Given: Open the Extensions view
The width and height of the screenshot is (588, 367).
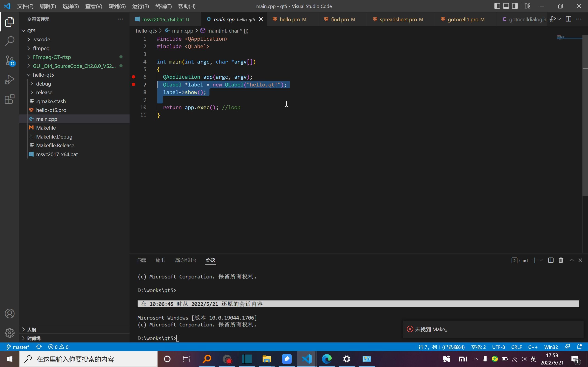Looking at the screenshot, I should pos(9,99).
